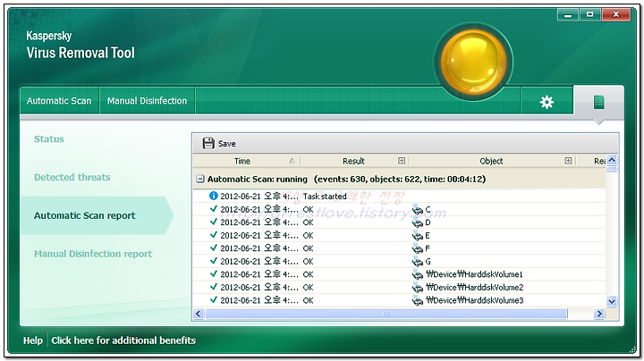Click the OK result in the G row

(x=308, y=262)
